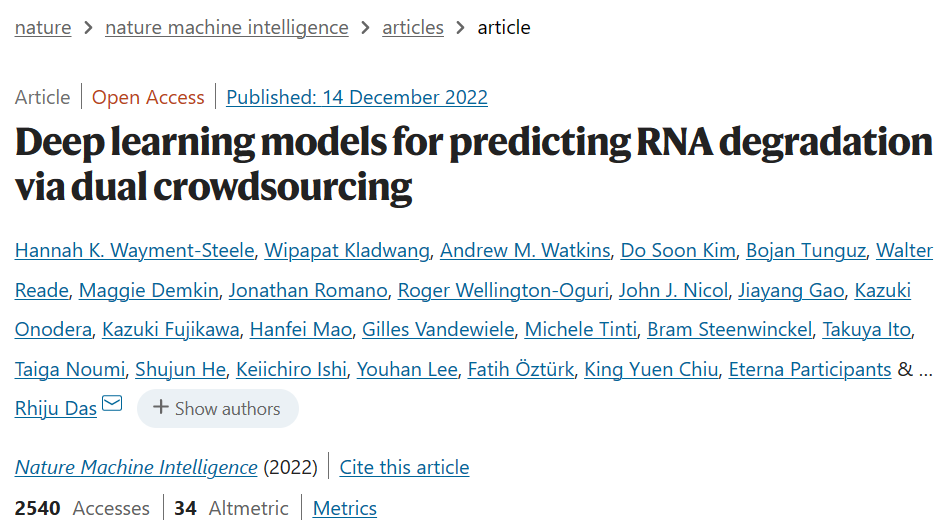Click Cite this article
This screenshot has width=950, height=522.
click(x=404, y=467)
